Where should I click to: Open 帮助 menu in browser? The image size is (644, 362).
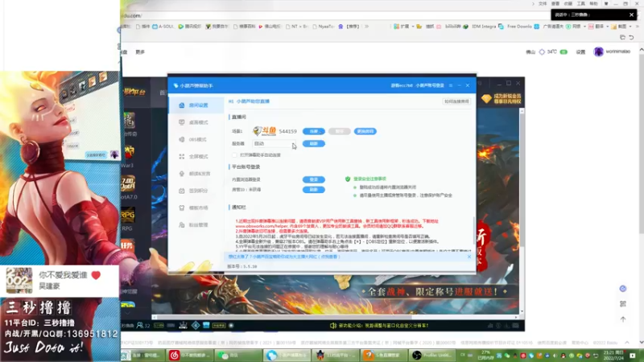593,4
